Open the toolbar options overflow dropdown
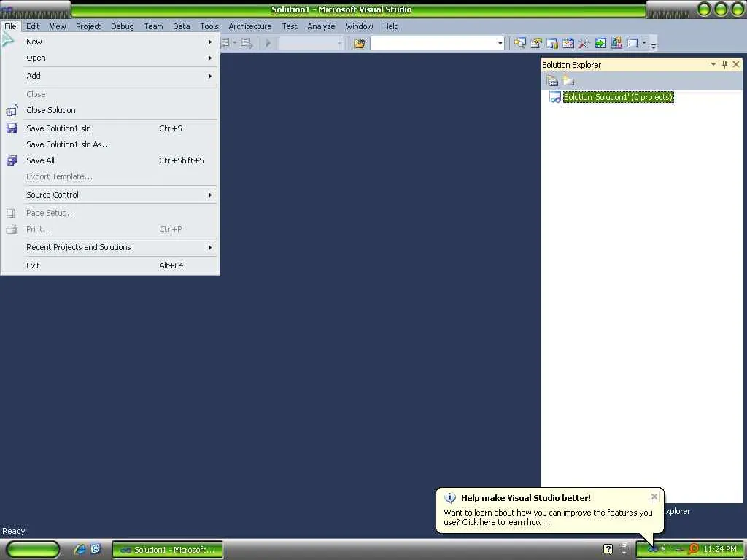747x560 pixels. click(x=654, y=44)
